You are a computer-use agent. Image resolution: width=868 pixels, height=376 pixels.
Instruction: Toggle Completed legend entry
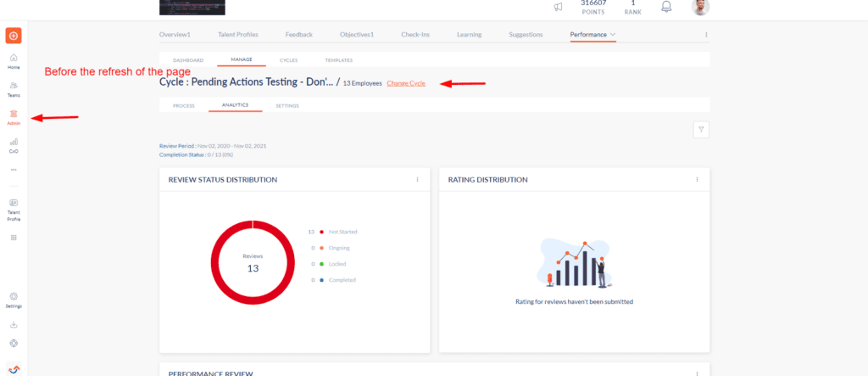(333, 280)
